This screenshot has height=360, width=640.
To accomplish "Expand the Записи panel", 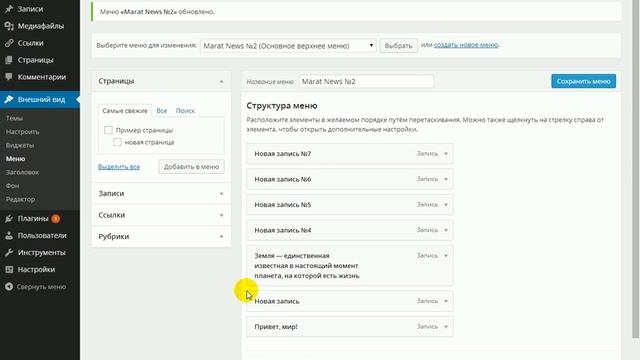I will click(x=221, y=193).
